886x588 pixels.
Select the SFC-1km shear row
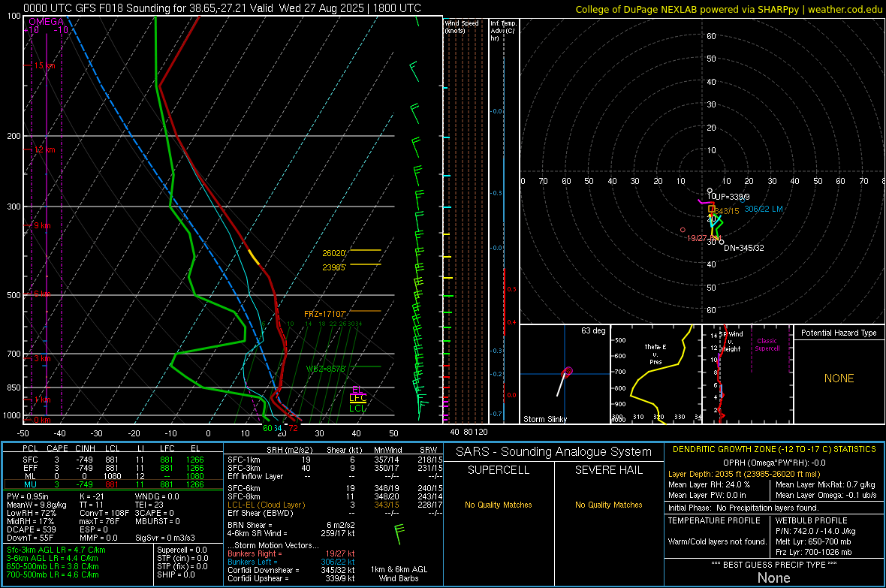coord(335,460)
